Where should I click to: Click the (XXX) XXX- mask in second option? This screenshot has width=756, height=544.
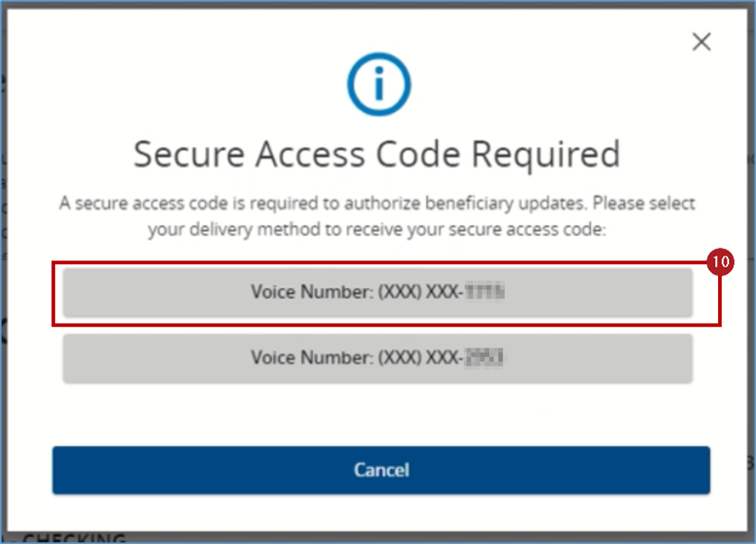[421, 358]
